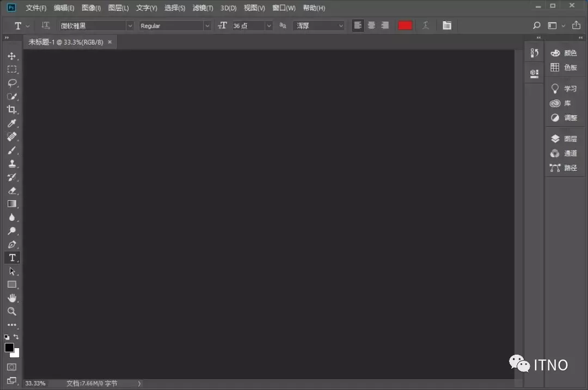Click the red text color swatch
The height and width of the screenshot is (390, 588).
405,26
